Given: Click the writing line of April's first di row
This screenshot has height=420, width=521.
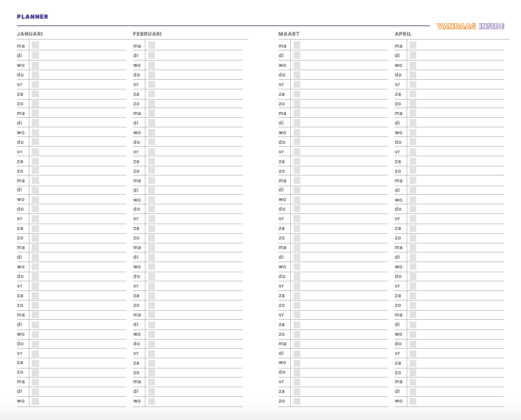Looking at the screenshot, I should coord(459,55).
